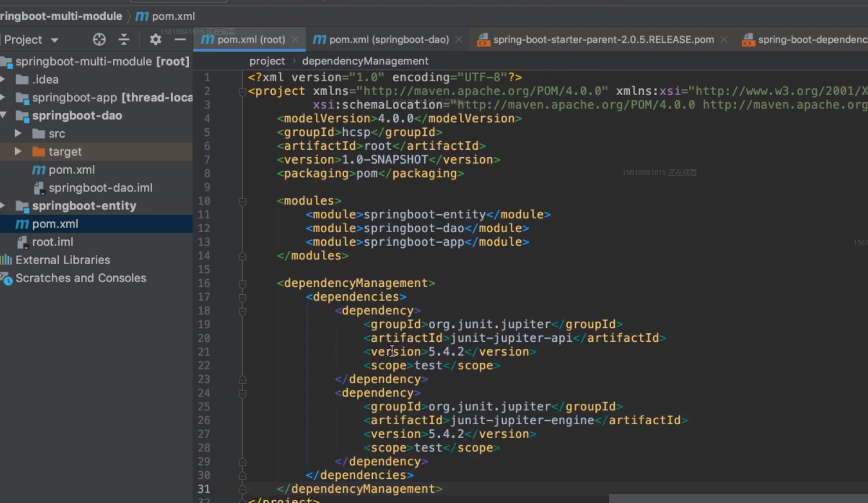Open spring-boot-starter-parent-2.0.5.RELEASE.pom tab
Viewport: 868px width, 503px height.
tap(603, 40)
